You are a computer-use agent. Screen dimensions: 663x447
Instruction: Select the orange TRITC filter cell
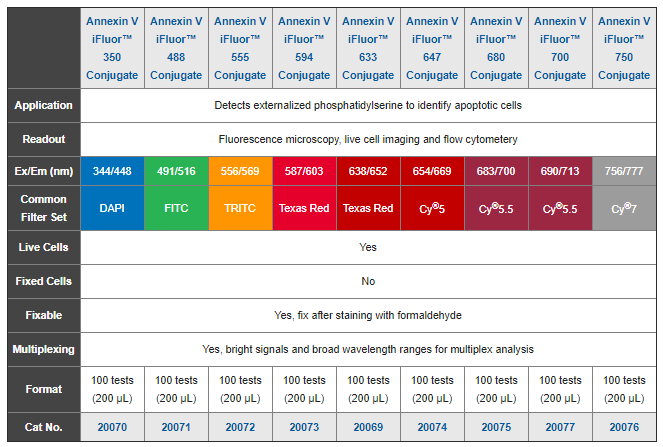point(240,208)
